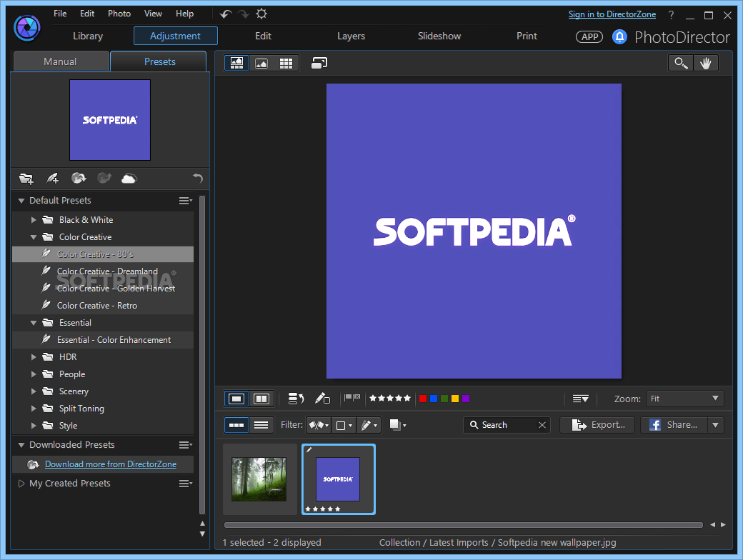Expand the My Created Presets section
The height and width of the screenshot is (560, 743).
21,484
